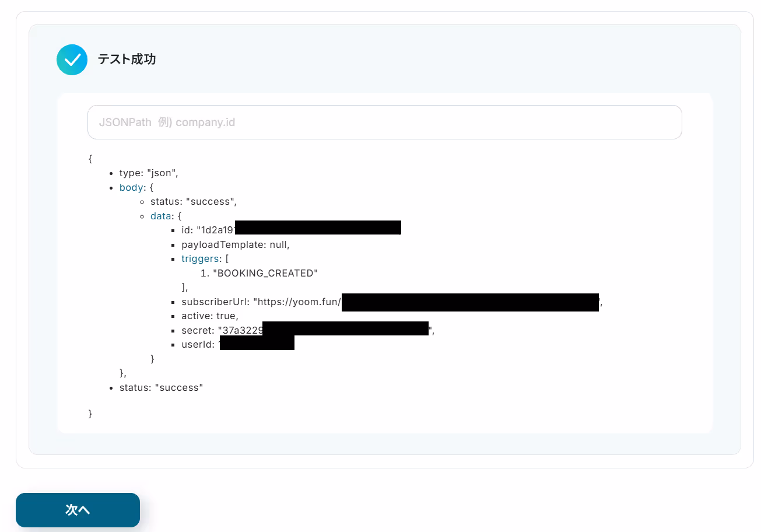Click the JSONPath input field
The image size is (761, 532).
(x=384, y=122)
